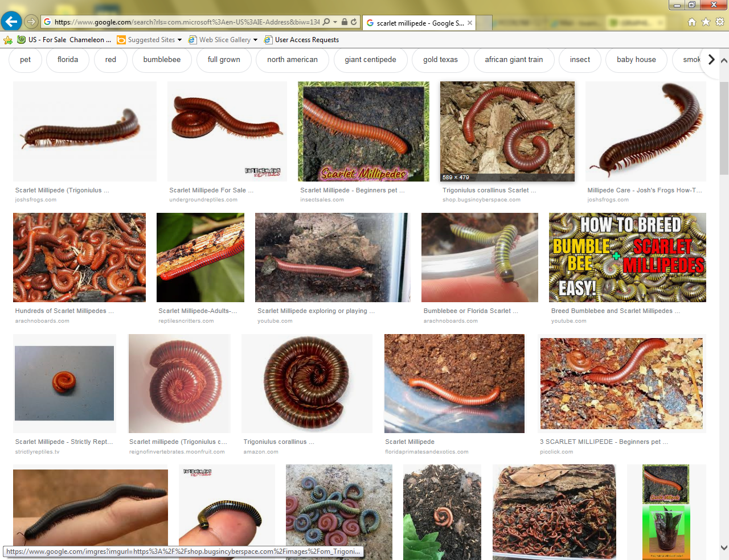Click the Refresh page icon
Image resolution: width=729 pixels, height=560 pixels.
click(x=354, y=22)
